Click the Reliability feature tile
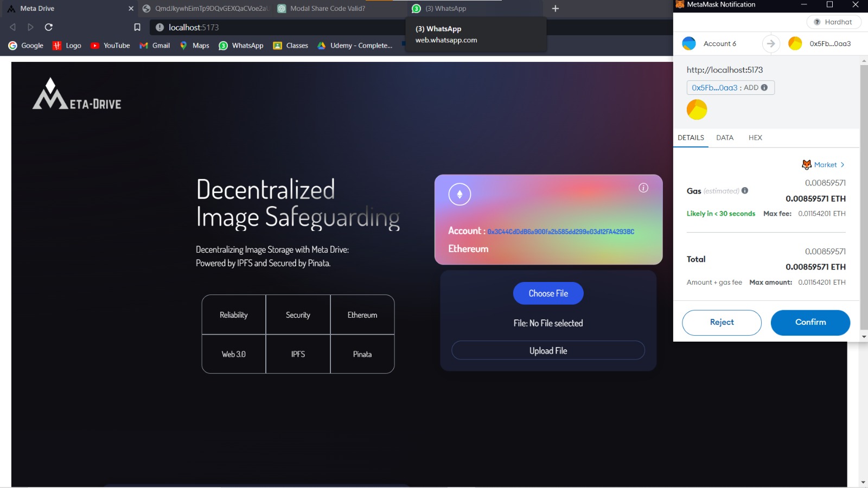The width and height of the screenshot is (868, 488). (x=234, y=315)
